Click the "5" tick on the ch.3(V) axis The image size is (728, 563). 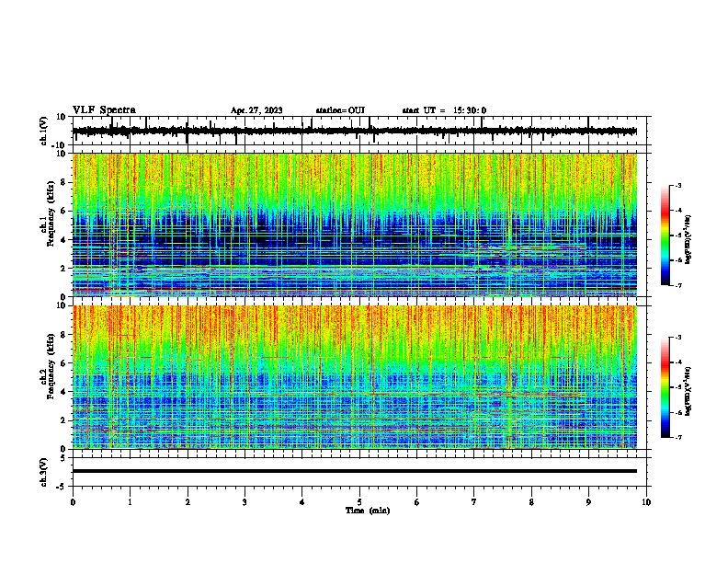coord(64,458)
